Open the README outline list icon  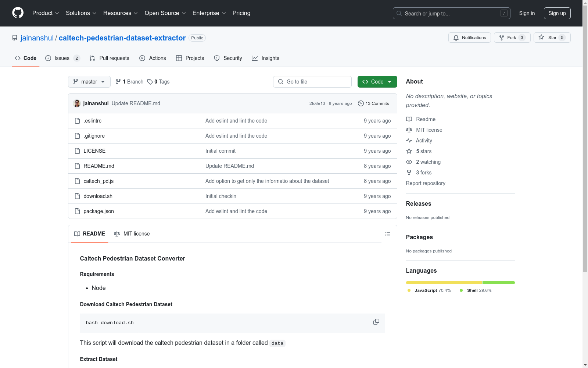pyautogui.click(x=387, y=234)
